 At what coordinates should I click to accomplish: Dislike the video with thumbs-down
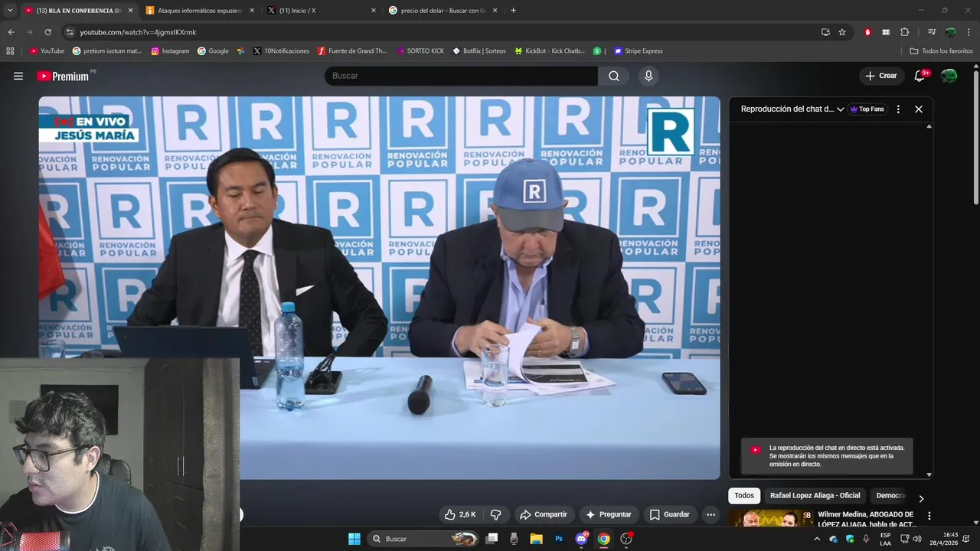[495, 514]
